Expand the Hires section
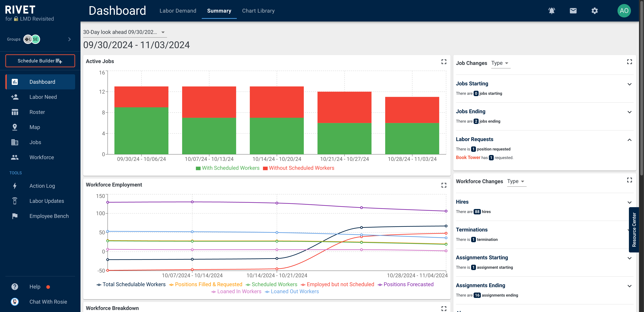Screen dimensions: 644x312 point(629,202)
